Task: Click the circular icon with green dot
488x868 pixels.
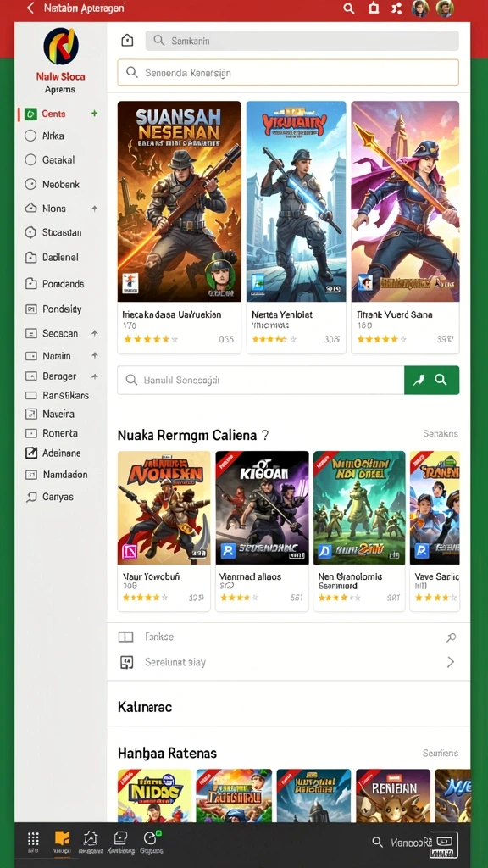Action: pyautogui.click(x=151, y=838)
